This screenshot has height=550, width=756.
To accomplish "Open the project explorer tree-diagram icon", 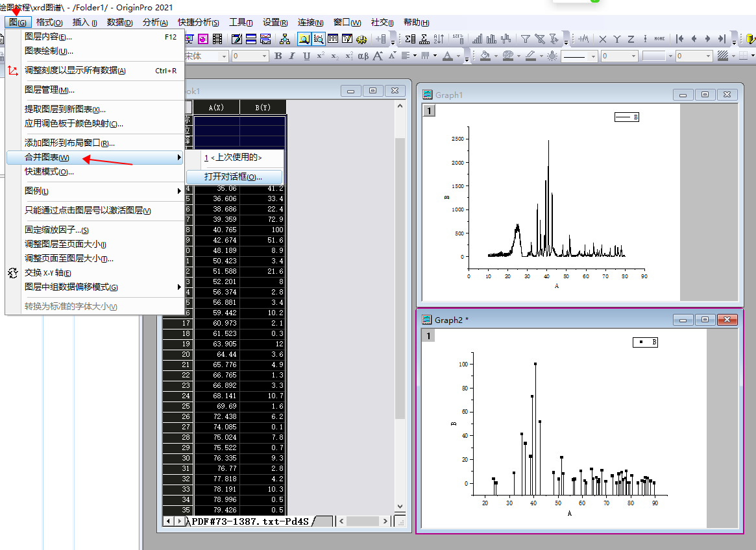I will pyautogui.click(x=285, y=39).
